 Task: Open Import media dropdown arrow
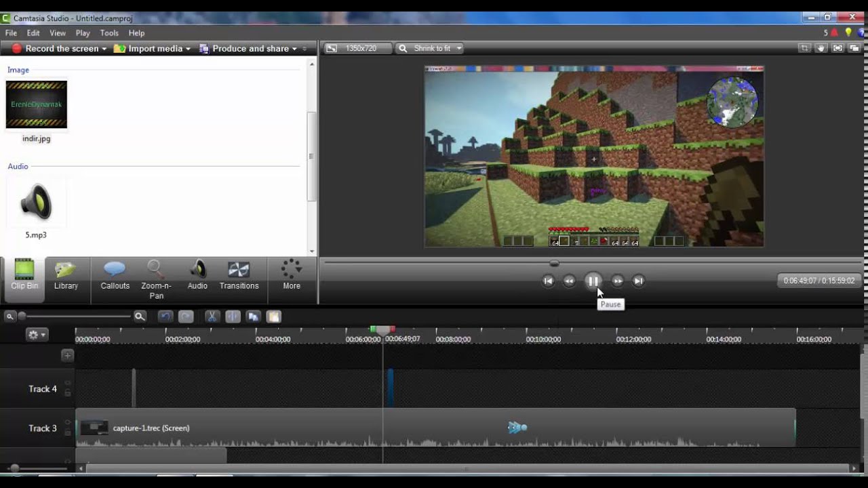[188, 49]
